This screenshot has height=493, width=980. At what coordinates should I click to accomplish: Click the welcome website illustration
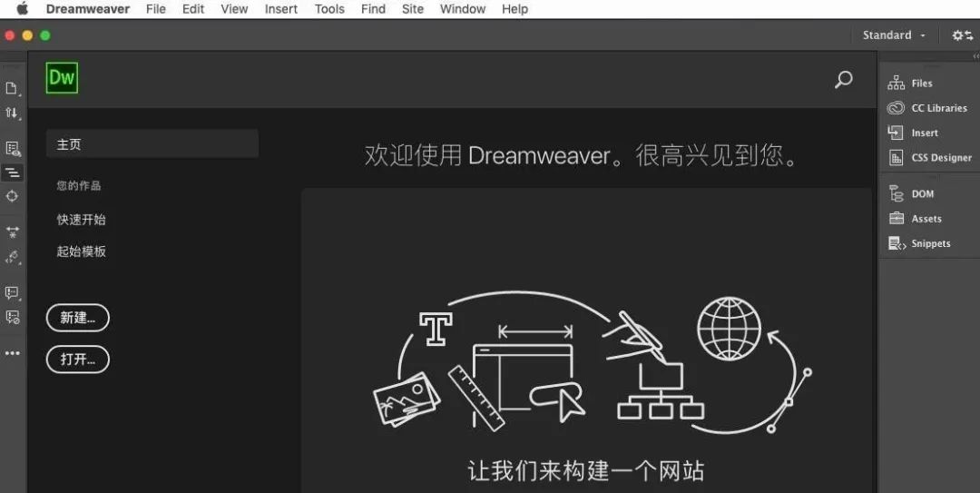click(x=592, y=364)
